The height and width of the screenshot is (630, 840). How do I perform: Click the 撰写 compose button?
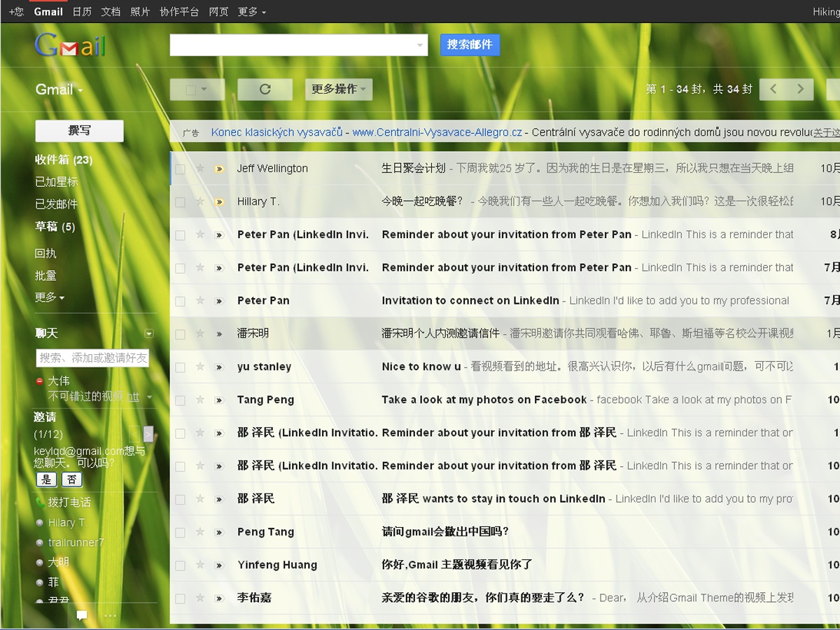tap(79, 131)
